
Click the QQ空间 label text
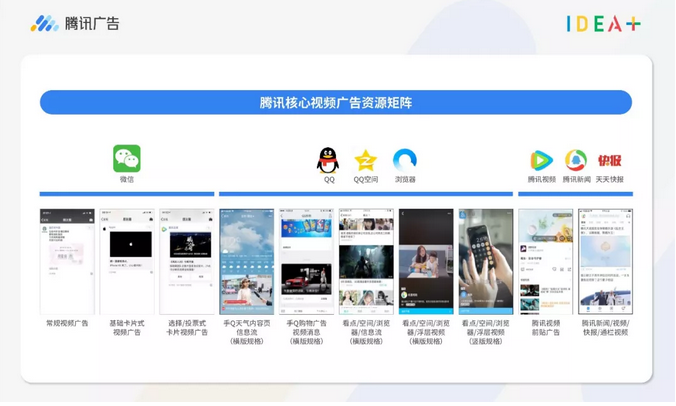366,179
